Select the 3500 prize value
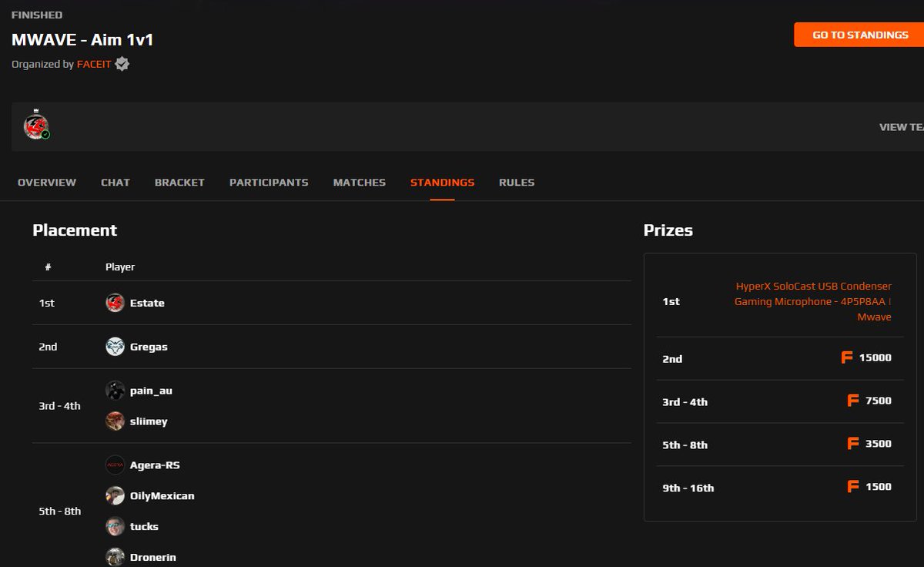This screenshot has width=924, height=567. (879, 444)
